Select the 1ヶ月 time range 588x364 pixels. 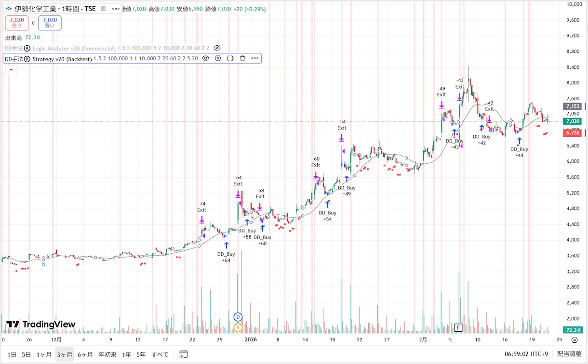pyautogui.click(x=44, y=354)
